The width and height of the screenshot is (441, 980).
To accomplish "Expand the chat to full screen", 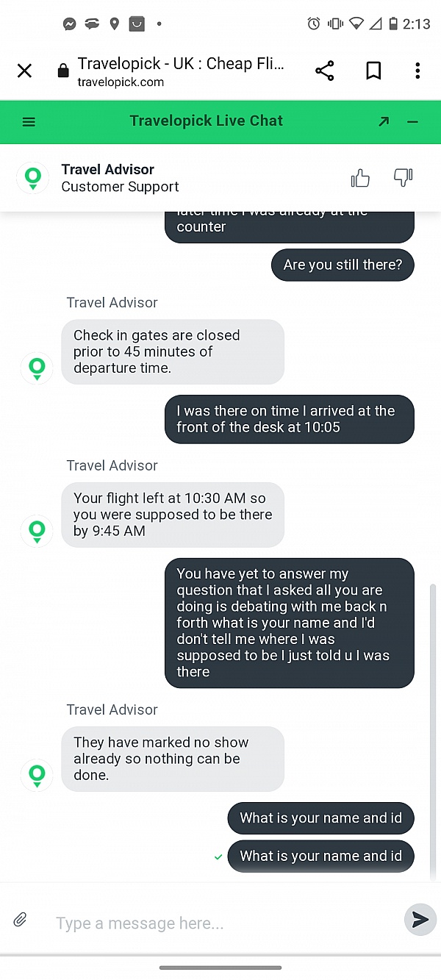I will 383,121.
